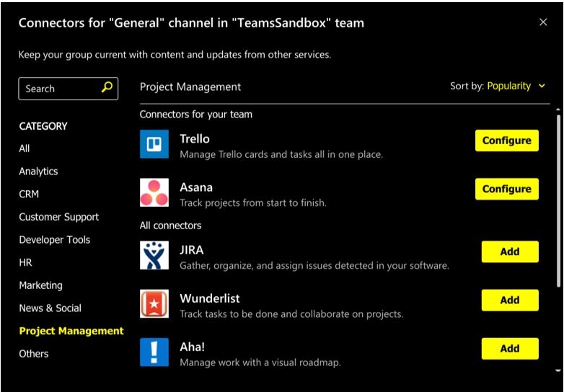Image resolution: width=564 pixels, height=392 pixels.
Task: Click the Asana connector name
Action: (196, 187)
